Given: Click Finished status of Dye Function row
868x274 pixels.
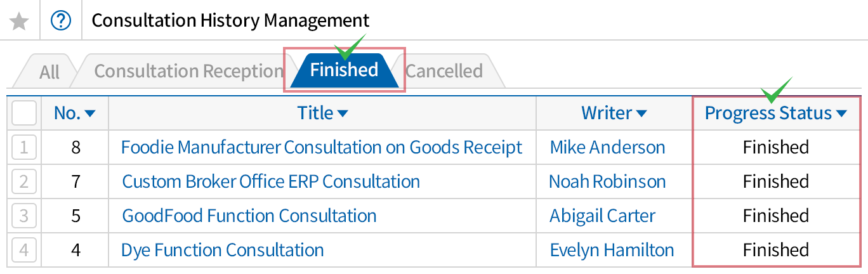Looking at the screenshot, I should 776,250.
